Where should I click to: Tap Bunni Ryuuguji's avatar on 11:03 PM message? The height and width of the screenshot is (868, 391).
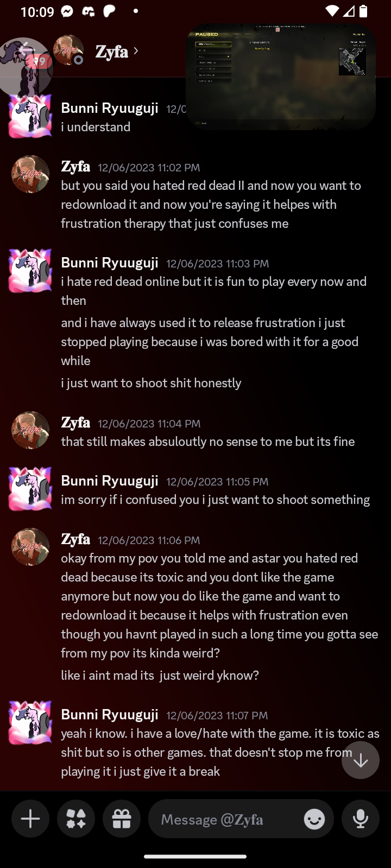30,271
